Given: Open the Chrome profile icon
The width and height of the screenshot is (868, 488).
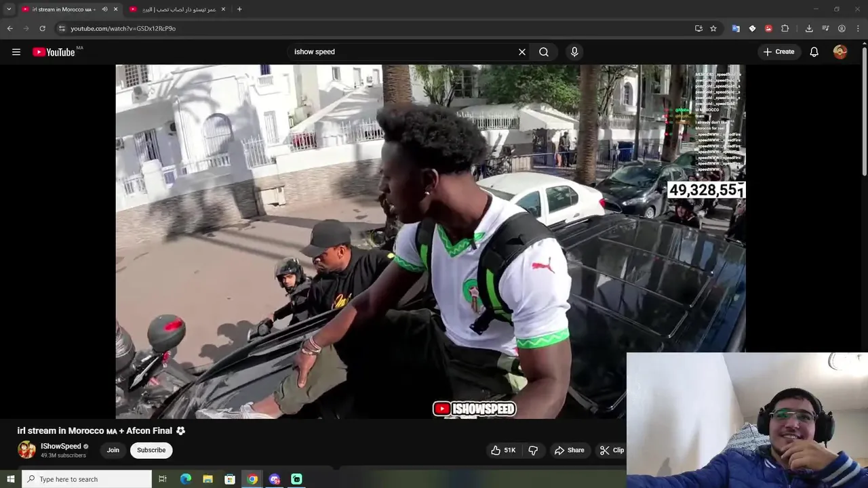Looking at the screenshot, I should 842,28.
